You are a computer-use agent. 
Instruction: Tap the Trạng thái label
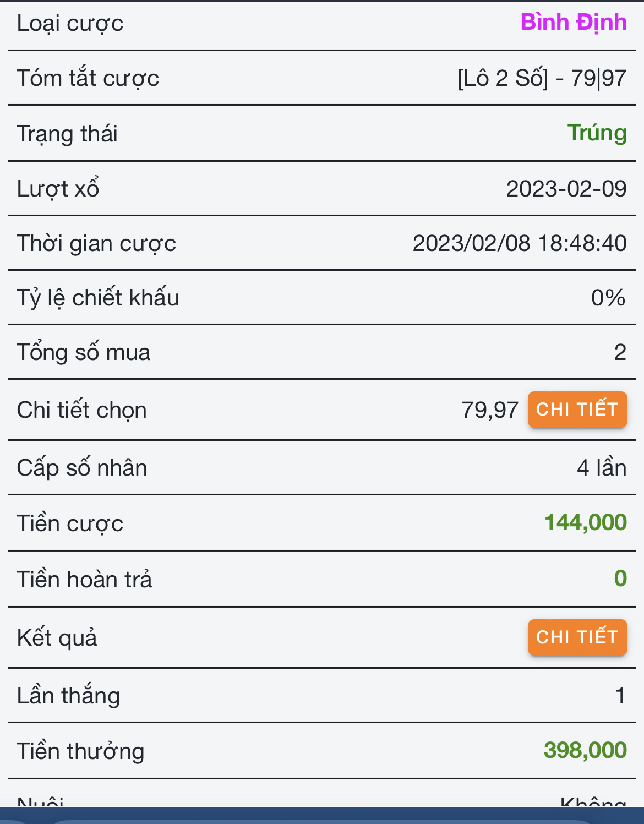[x=67, y=134]
